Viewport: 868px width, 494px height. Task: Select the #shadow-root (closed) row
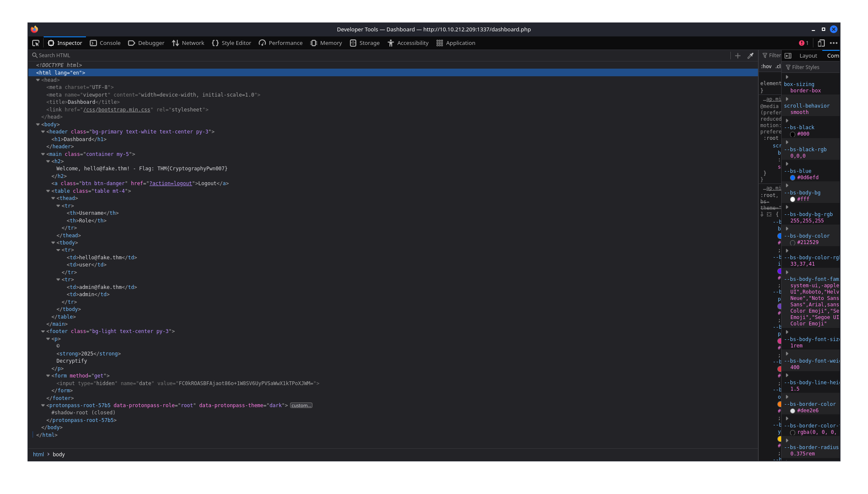[x=83, y=413]
